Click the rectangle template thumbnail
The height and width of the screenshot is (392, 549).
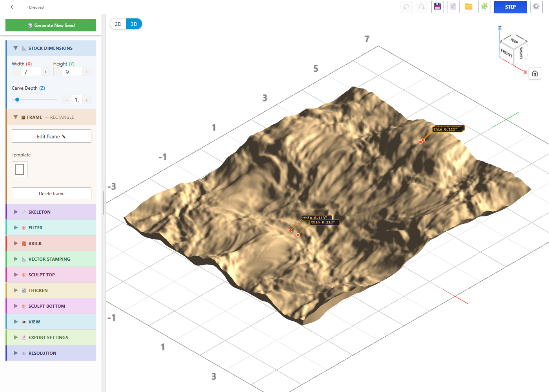tap(20, 169)
